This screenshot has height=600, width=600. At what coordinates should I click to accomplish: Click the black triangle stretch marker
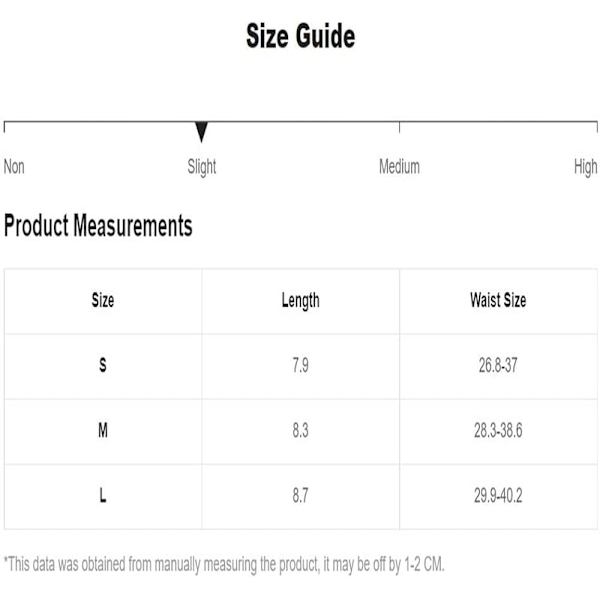coord(201,132)
